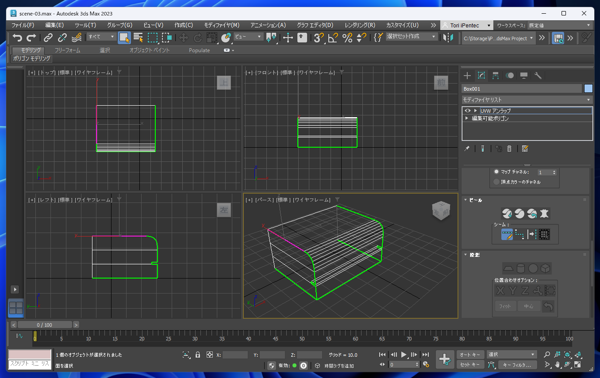The width and height of the screenshot is (600, 378).
Task: Switch to the Freeform ribbon tab
Action: pyautogui.click(x=67, y=50)
